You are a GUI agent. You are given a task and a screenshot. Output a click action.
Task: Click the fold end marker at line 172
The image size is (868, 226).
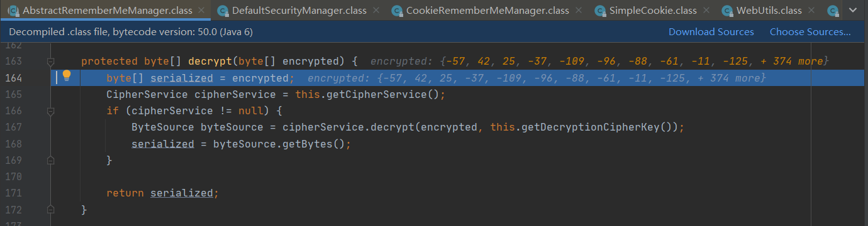point(50,209)
